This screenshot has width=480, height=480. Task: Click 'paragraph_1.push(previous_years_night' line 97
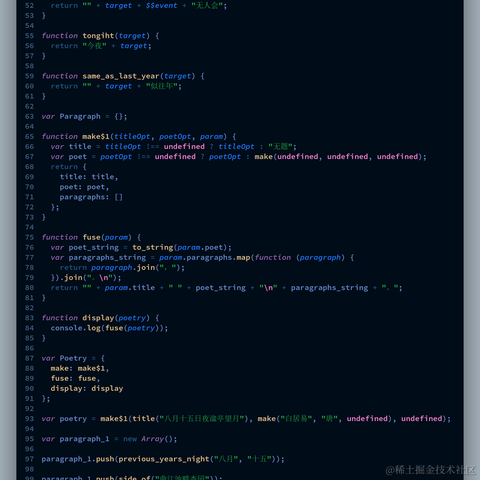[163, 459]
